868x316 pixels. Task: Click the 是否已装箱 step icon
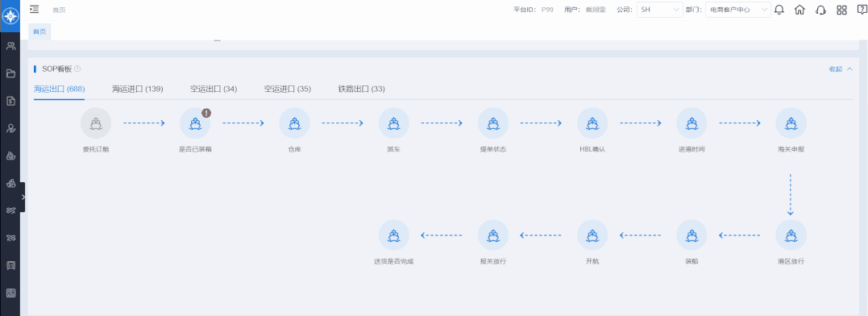tap(195, 123)
